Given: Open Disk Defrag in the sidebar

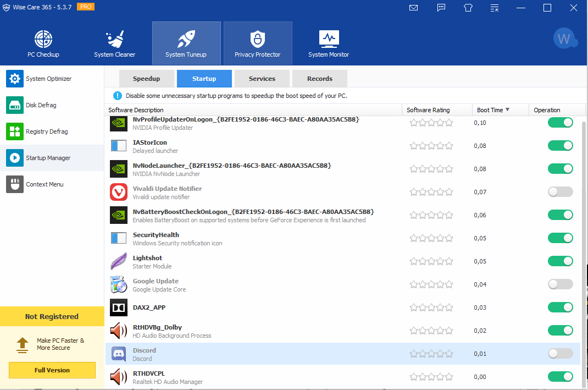Looking at the screenshot, I should point(41,105).
